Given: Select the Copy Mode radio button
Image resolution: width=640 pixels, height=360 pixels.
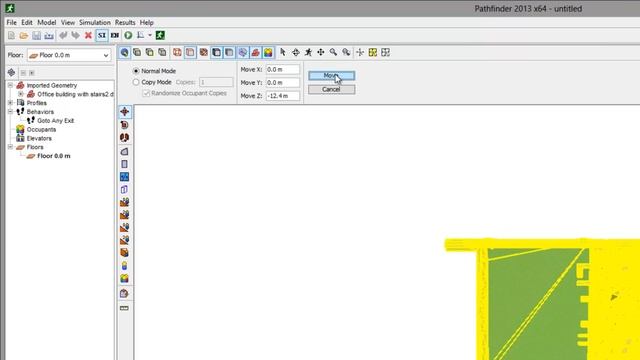Looking at the screenshot, I should click(x=136, y=82).
